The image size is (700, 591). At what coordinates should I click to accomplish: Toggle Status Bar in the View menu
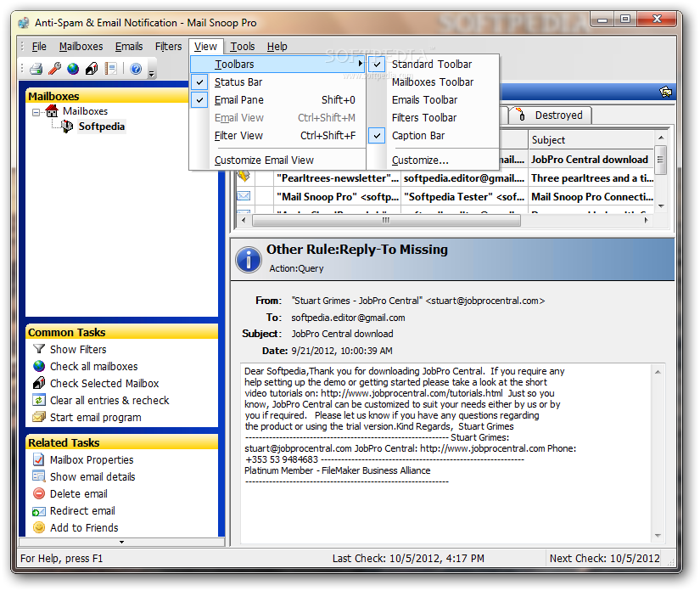(x=277, y=82)
